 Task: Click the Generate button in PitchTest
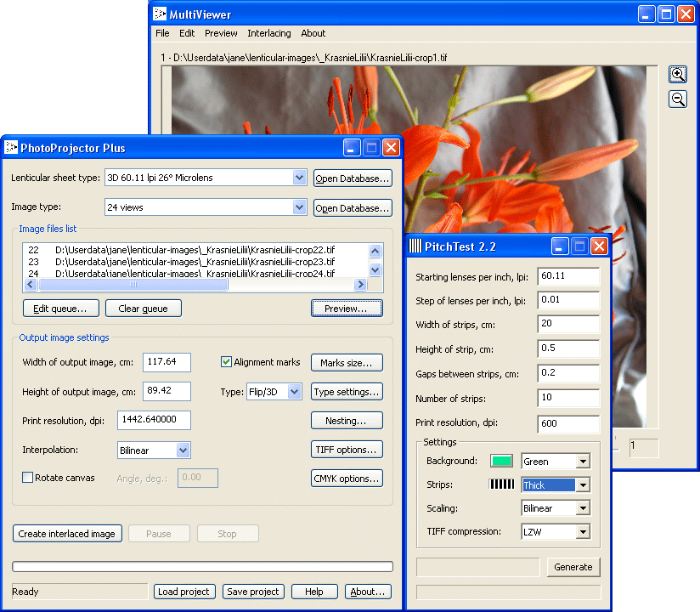[x=573, y=567]
